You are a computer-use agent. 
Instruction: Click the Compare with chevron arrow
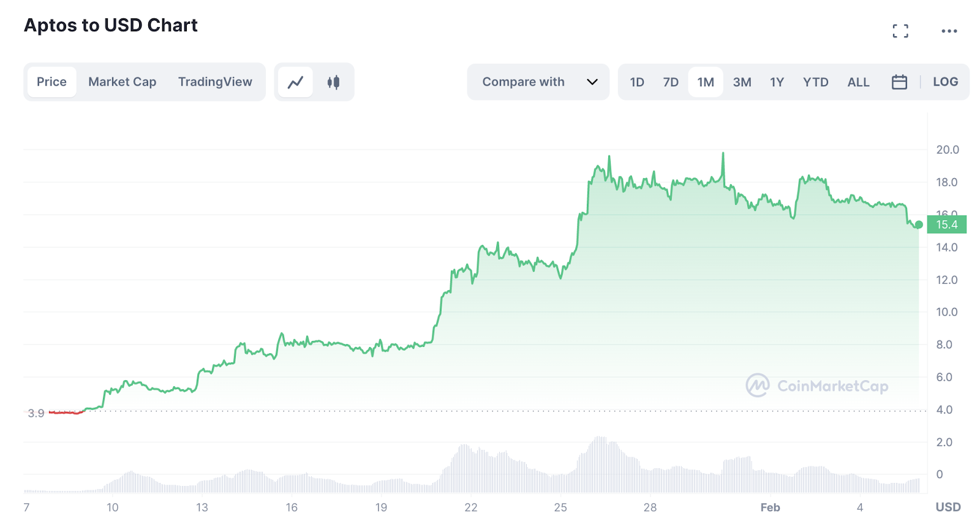click(592, 82)
